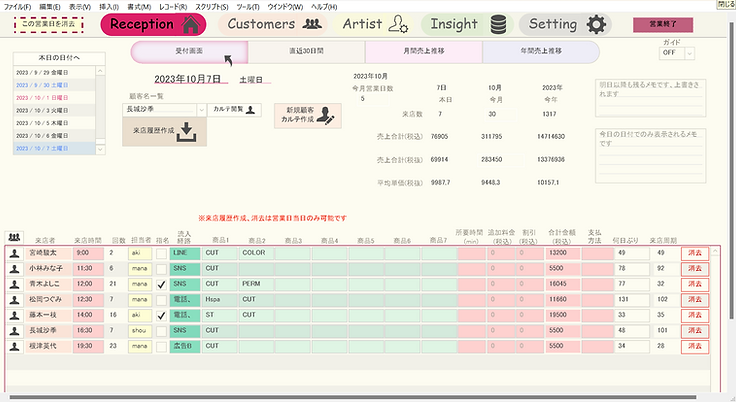Open the 流入経路 LINE cell for 宮崎駿太

coord(185,254)
